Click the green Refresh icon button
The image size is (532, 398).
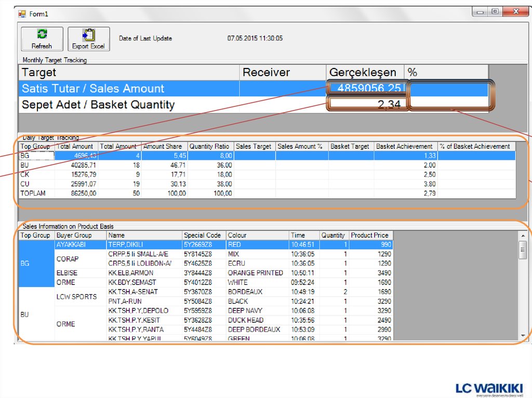pos(42,38)
